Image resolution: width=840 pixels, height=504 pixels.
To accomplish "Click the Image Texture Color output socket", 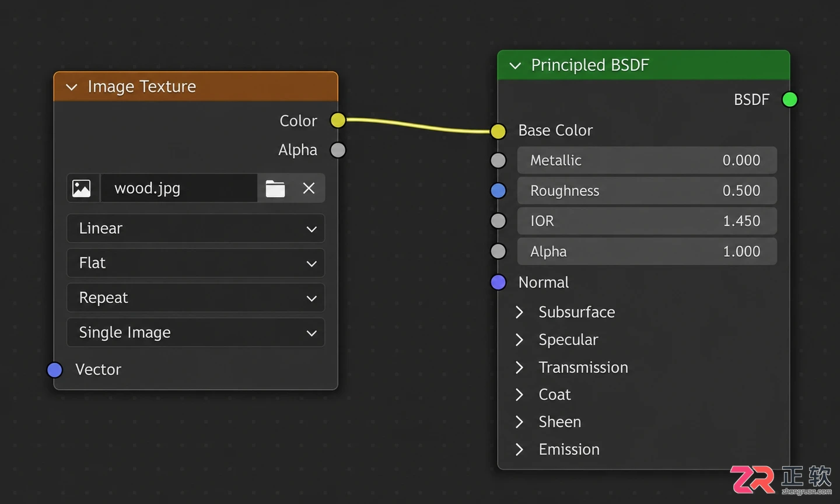I will point(338,120).
